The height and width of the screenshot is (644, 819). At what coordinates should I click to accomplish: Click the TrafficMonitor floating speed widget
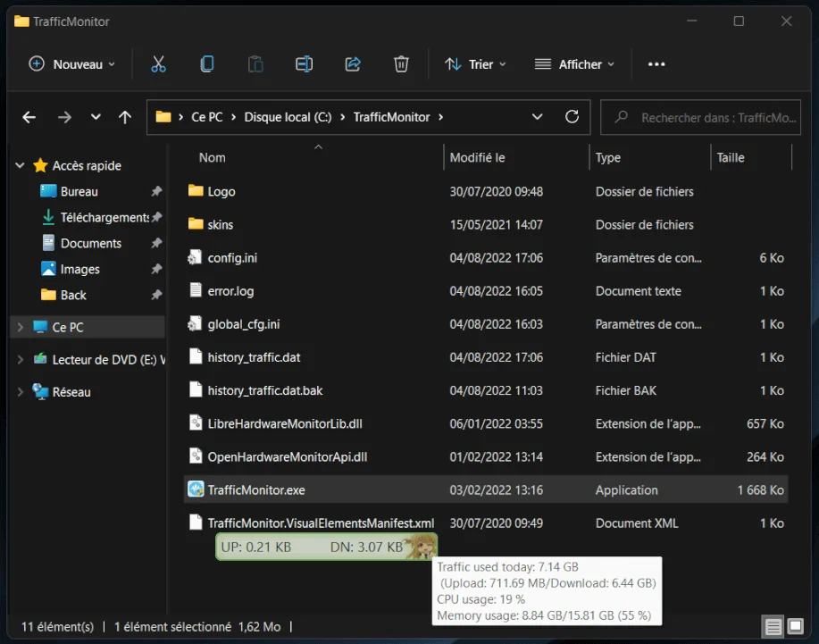click(327, 547)
